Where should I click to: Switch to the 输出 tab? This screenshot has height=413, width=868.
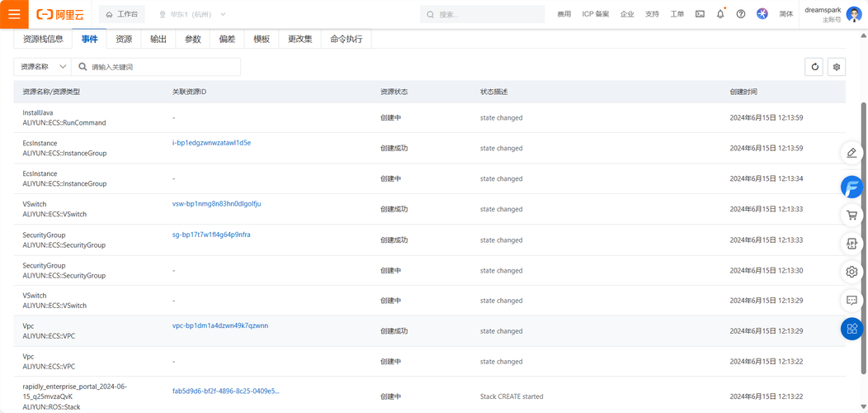(x=158, y=40)
